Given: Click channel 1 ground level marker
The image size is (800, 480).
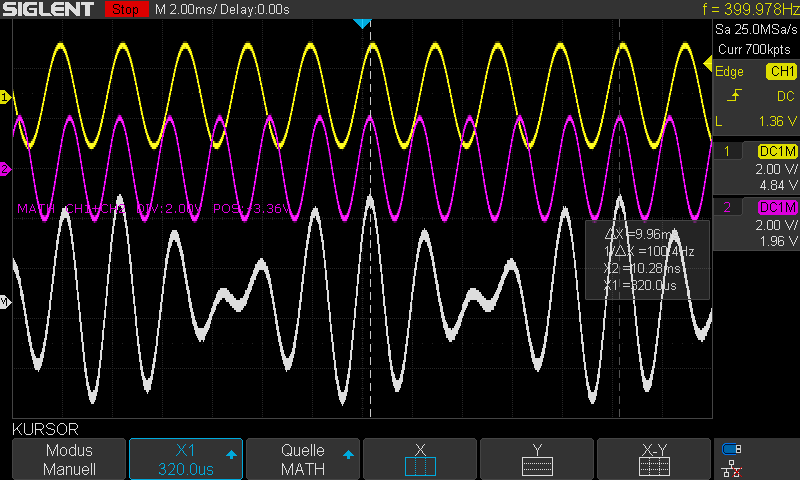Looking at the screenshot, I should tap(6, 97).
